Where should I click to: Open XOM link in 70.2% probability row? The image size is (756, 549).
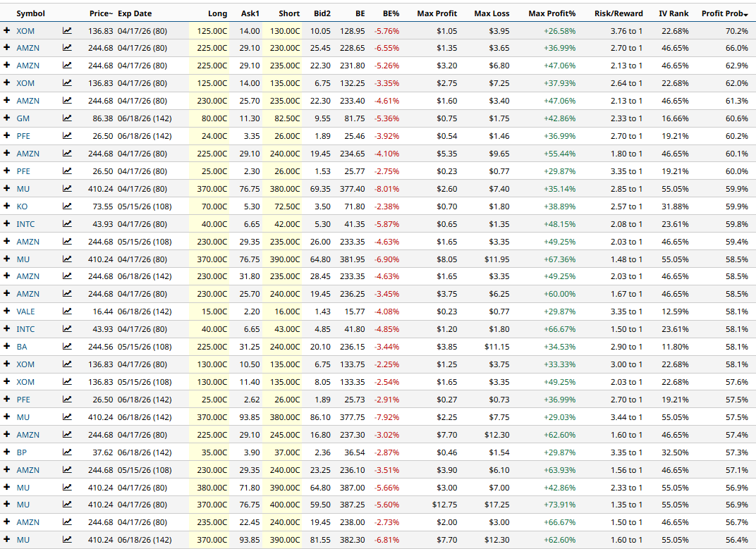pos(25,31)
